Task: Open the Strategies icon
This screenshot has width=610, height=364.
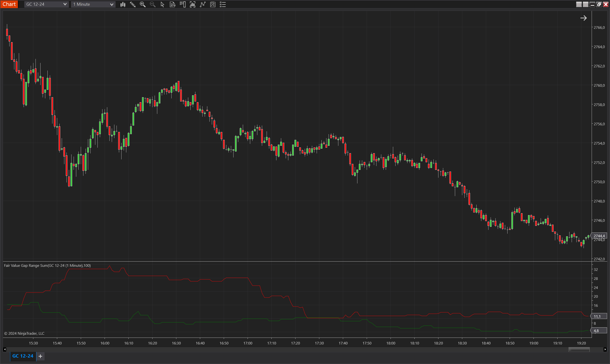Action: 213,5
